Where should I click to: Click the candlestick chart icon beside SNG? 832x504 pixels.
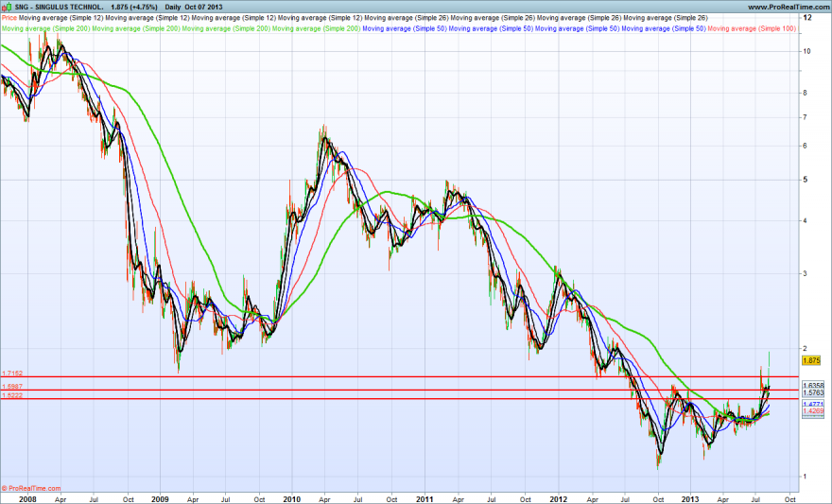click(7, 7)
